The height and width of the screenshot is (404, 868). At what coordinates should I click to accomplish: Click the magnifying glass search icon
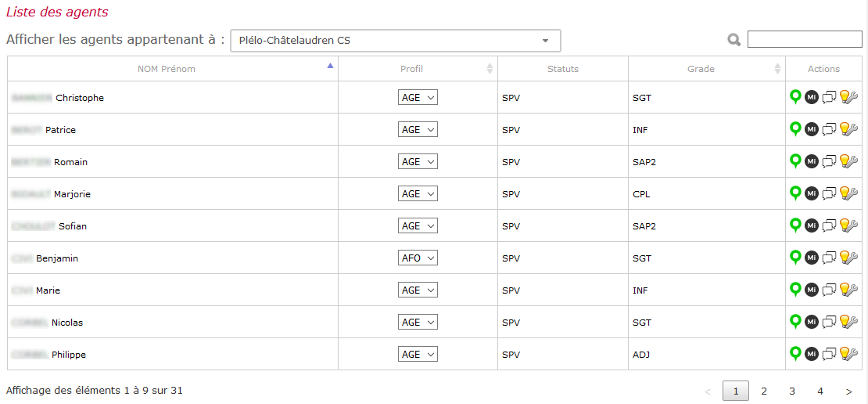click(x=734, y=40)
